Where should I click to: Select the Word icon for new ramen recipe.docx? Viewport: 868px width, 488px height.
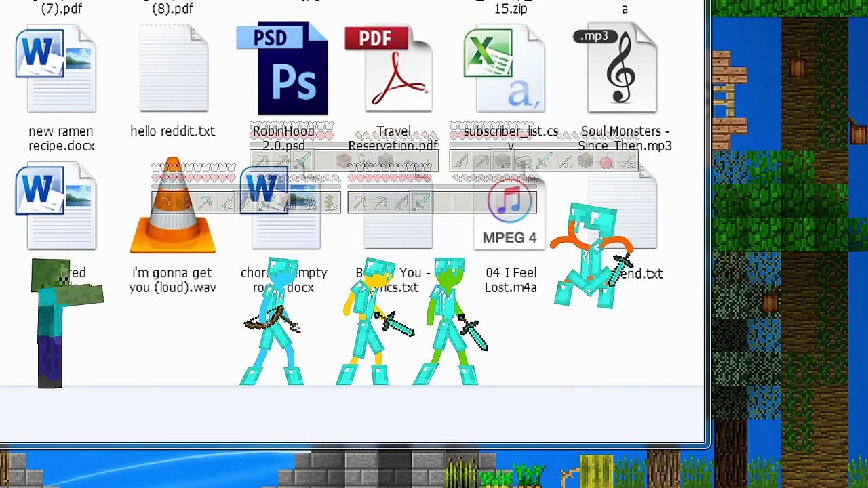(56, 68)
